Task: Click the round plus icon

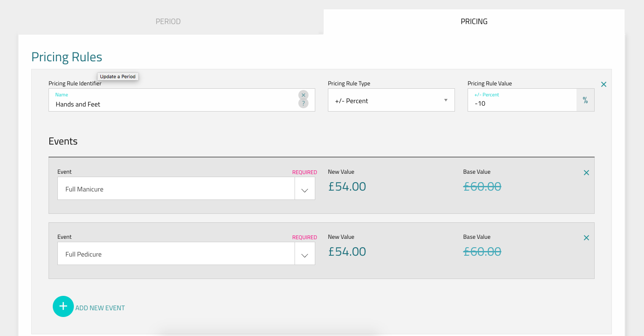Action: 63,306
